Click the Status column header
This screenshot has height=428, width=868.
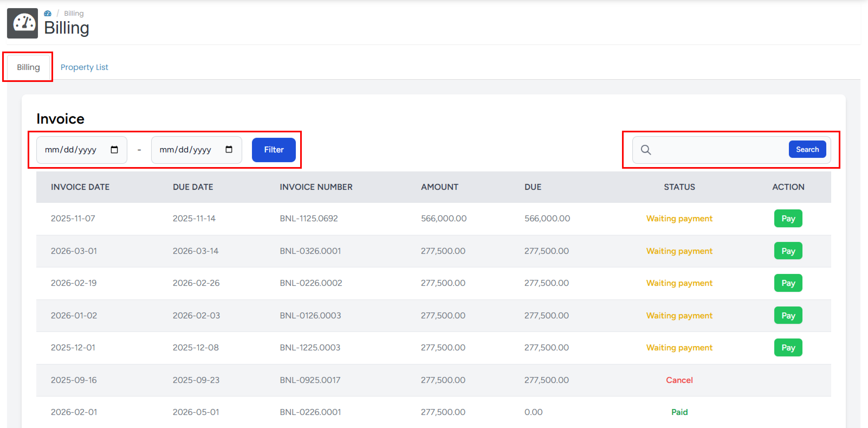[679, 187]
